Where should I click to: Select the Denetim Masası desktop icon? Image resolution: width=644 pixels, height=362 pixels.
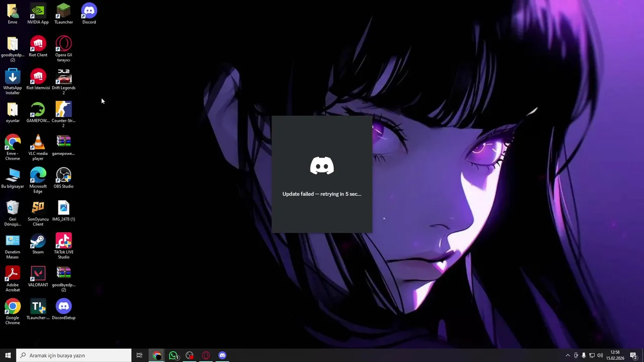coord(13,246)
